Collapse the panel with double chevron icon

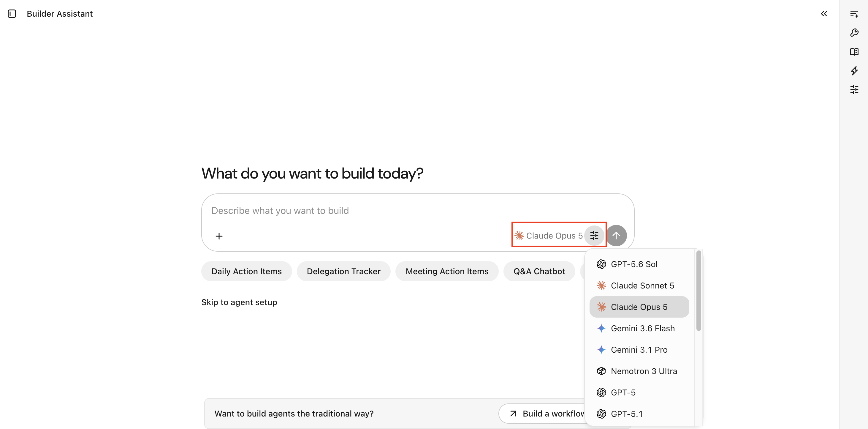(824, 14)
